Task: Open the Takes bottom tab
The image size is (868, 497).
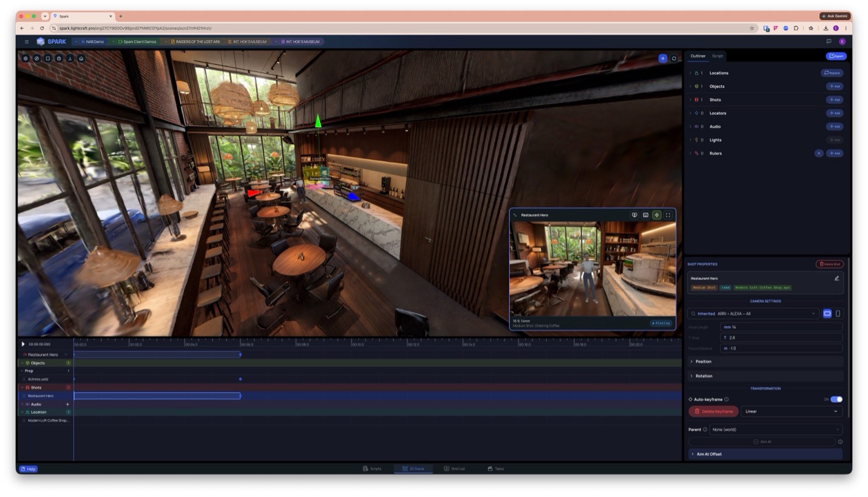Action: (x=496, y=468)
